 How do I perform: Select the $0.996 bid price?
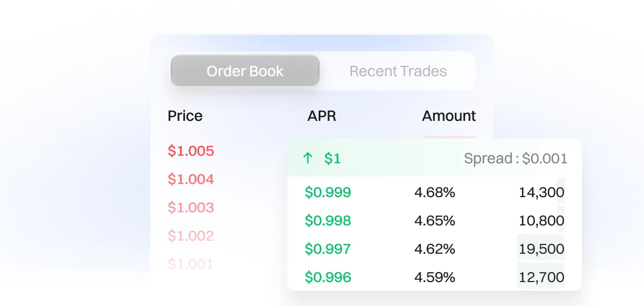(x=328, y=277)
